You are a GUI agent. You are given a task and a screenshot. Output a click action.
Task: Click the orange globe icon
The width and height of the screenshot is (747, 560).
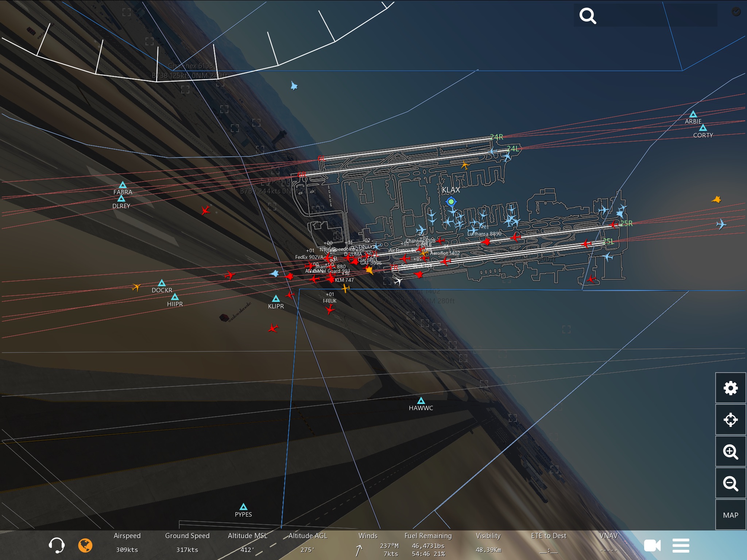pos(85,545)
